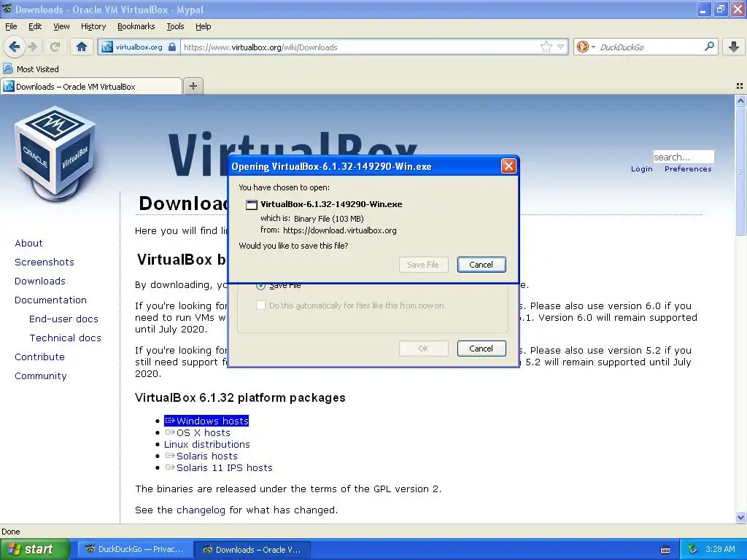Open the Home page via house icon
Screen dimensions: 747x560
point(82,47)
